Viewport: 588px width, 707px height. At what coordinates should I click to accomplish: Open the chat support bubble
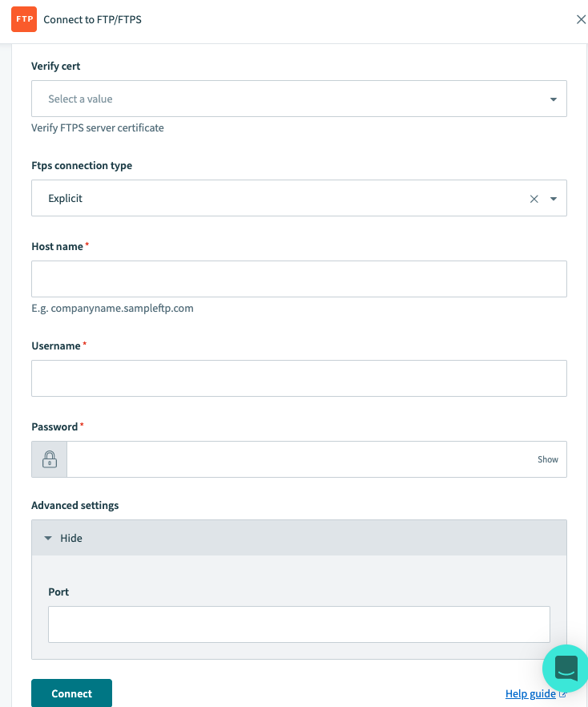point(566,667)
